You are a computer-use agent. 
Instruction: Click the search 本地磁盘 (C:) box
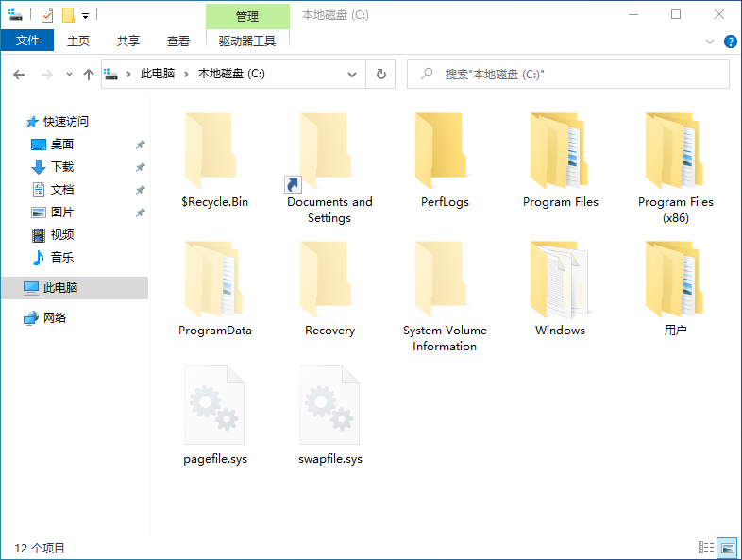point(568,75)
